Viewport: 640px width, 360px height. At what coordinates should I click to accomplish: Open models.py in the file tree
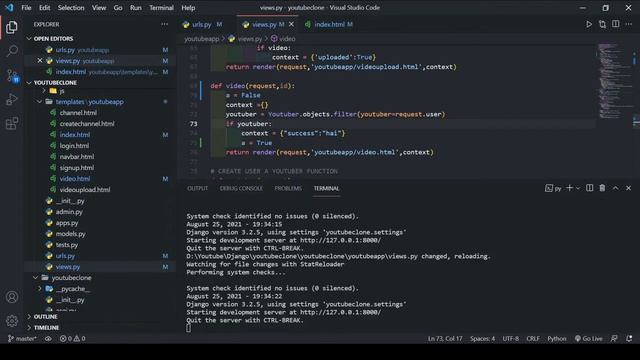(x=71, y=234)
